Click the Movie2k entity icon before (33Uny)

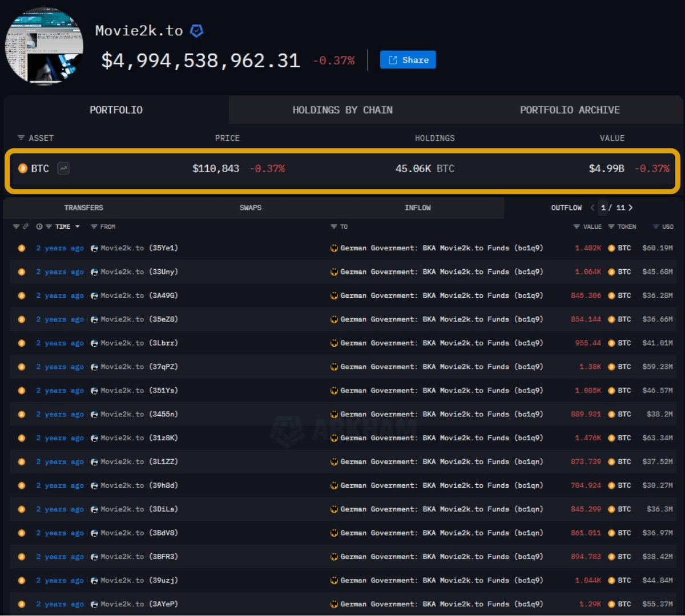[x=94, y=272]
